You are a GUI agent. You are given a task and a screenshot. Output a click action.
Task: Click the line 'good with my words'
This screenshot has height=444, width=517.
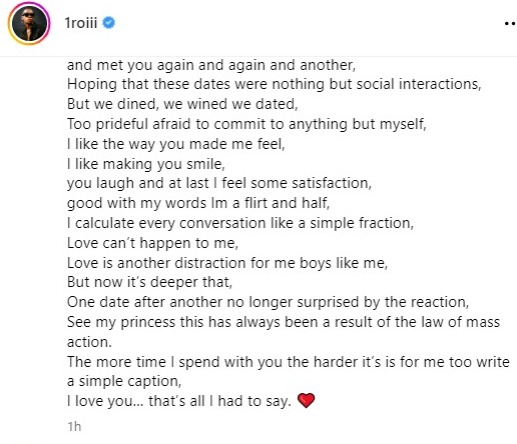click(198, 203)
